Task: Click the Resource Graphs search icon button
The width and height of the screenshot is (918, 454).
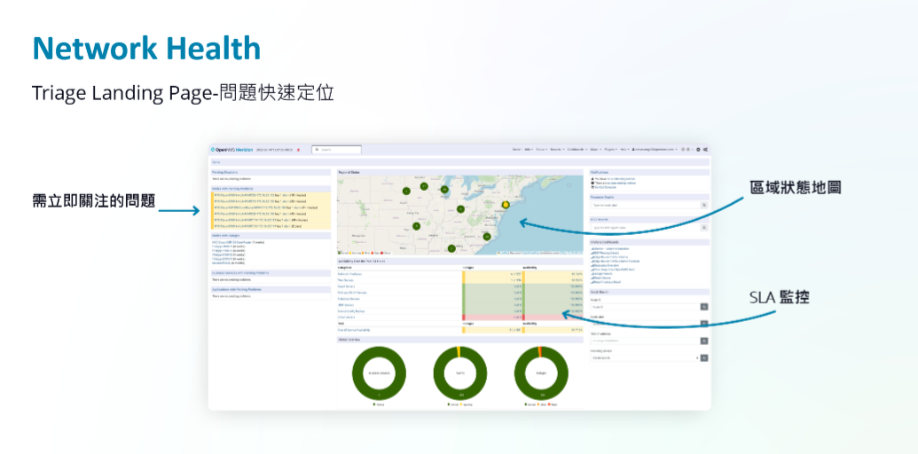Action: pyautogui.click(x=703, y=204)
